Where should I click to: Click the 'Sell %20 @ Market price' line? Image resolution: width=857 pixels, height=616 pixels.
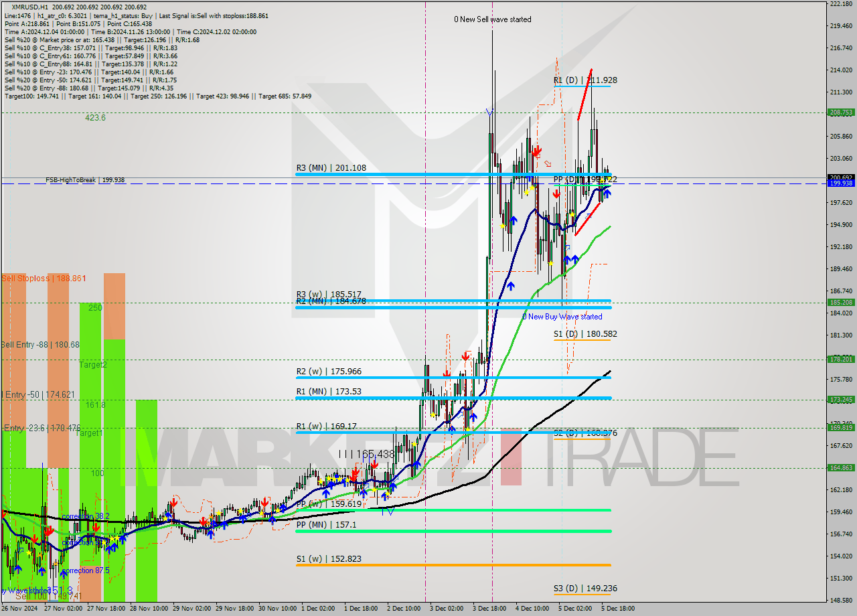(102, 40)
